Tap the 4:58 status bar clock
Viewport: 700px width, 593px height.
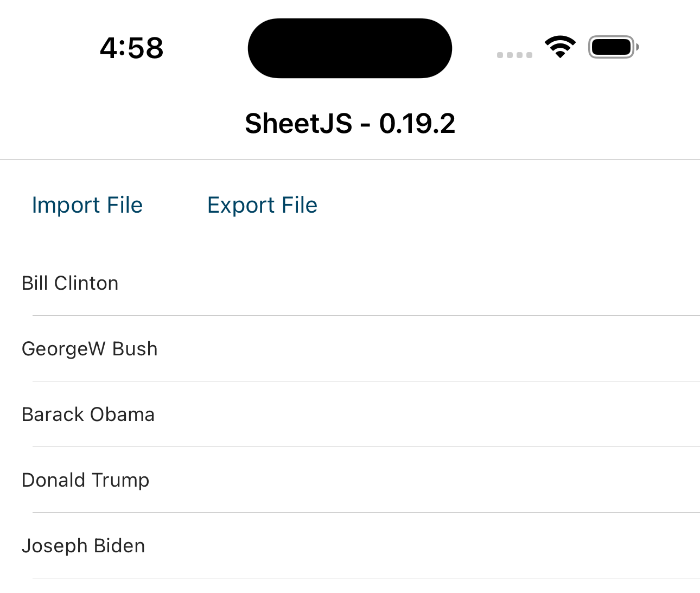[x=132, y=48]
